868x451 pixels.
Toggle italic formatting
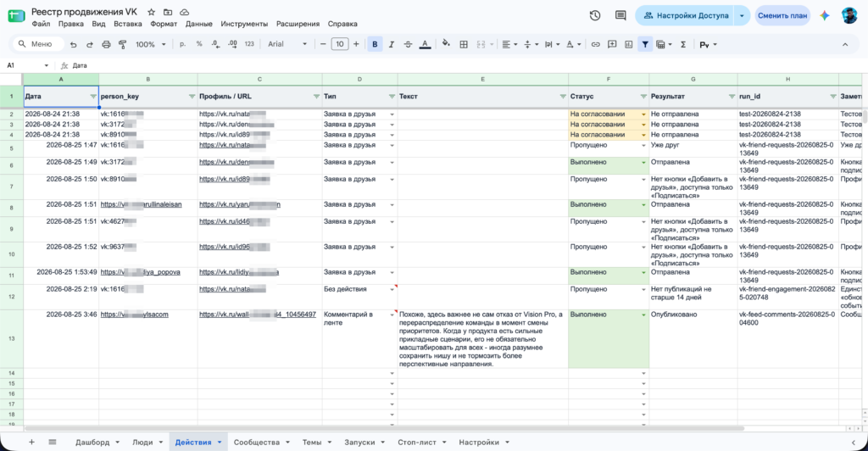coord(392,44)
